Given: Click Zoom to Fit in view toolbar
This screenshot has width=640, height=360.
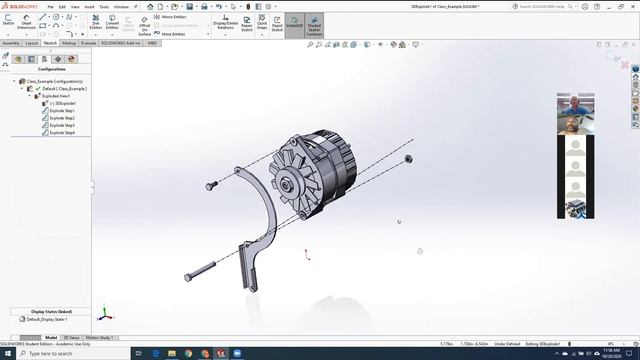Looking at the screenshot, I should (310, 44).
